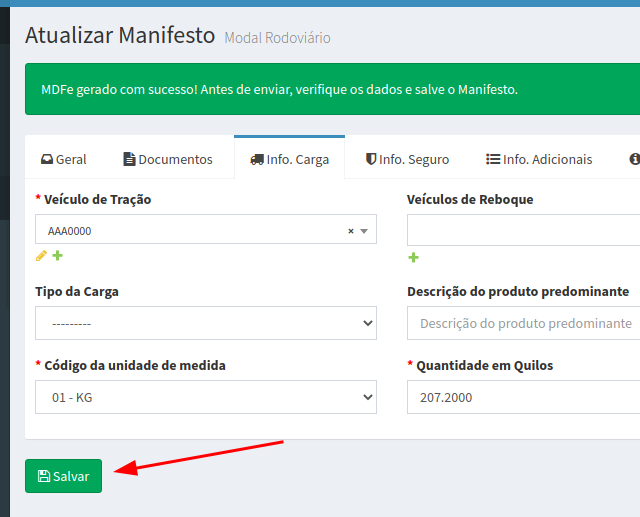Screen dimensions: 640x517
Task: Click the green MDFe success message banner
Action: tap(330, 89)
